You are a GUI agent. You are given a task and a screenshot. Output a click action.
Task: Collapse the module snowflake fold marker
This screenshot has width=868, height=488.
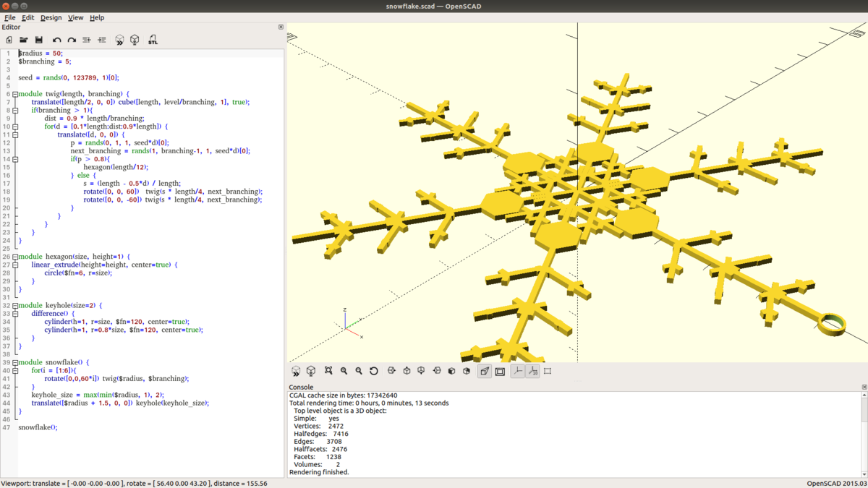(x=15, y=362)
